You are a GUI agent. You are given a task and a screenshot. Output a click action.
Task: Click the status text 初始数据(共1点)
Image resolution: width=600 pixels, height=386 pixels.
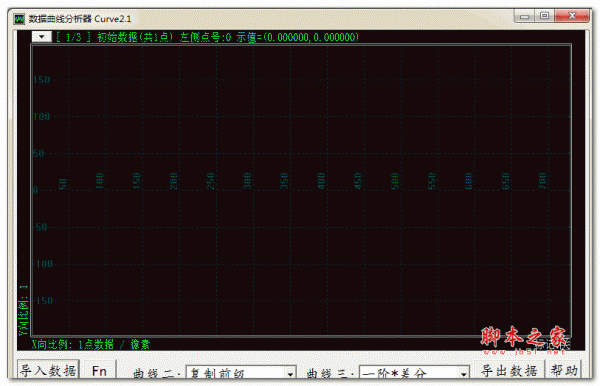135,37
